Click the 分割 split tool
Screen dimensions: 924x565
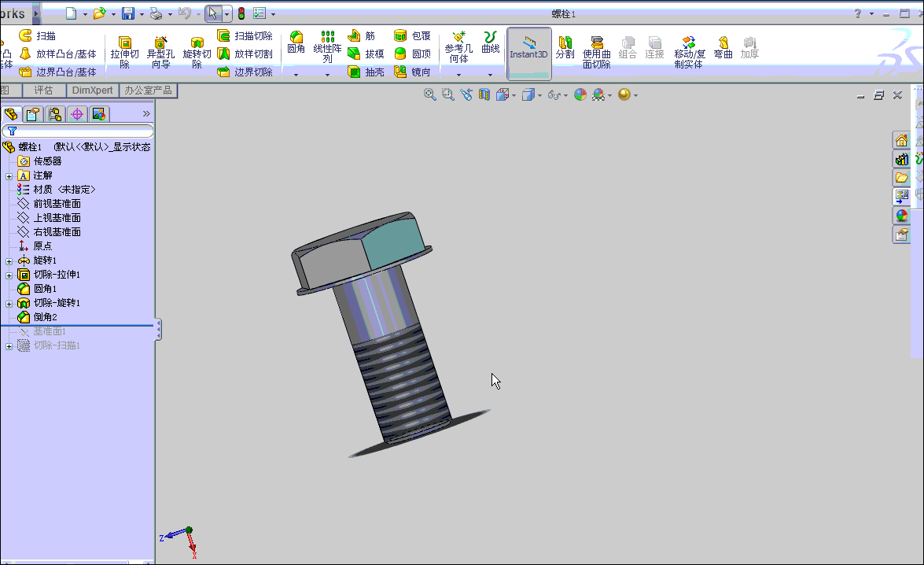pos(565,47)
